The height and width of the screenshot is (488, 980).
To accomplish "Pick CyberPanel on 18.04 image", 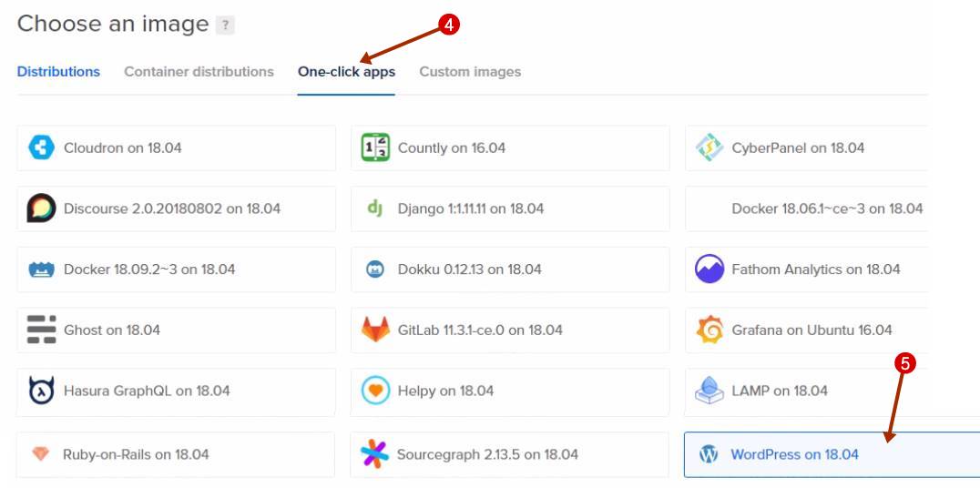I will tap(806, 148).
